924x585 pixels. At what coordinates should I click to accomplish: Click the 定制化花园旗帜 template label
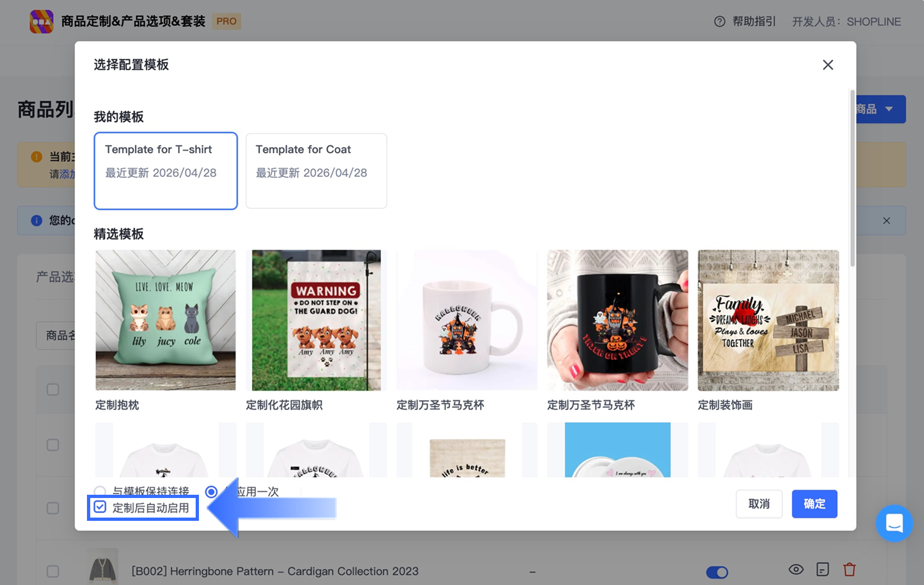[x=284, y=405]
